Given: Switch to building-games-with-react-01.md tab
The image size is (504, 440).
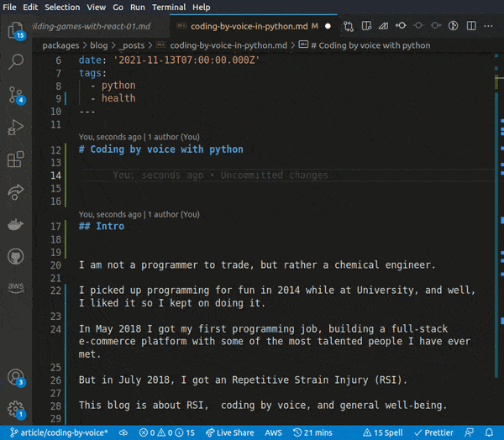Looking at the screenshot, I should click(91, 26).
